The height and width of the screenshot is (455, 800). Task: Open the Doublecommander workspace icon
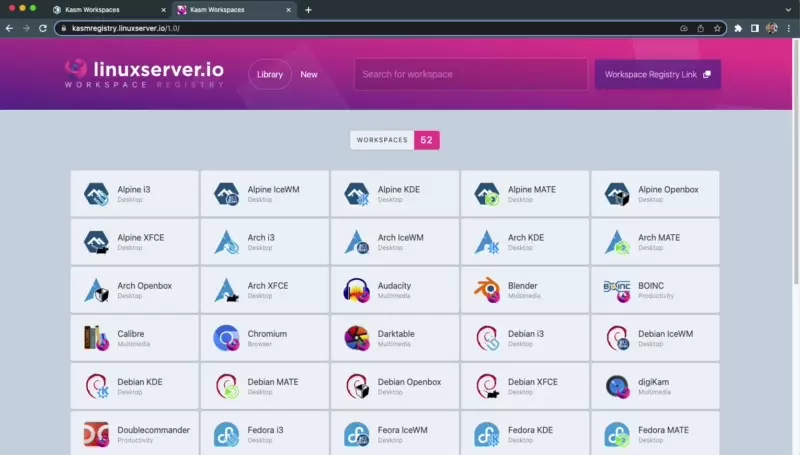(x=96, y=435)
